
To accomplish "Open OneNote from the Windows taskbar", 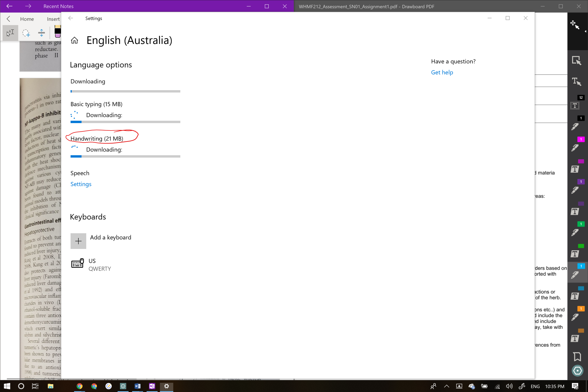I will click(152, 386).
